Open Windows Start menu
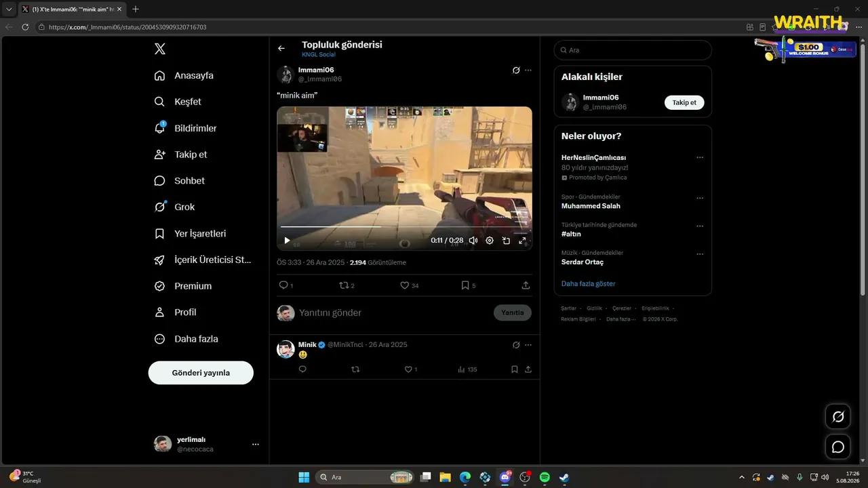Screen dimensions: 868x488 [x=304, y=477]
